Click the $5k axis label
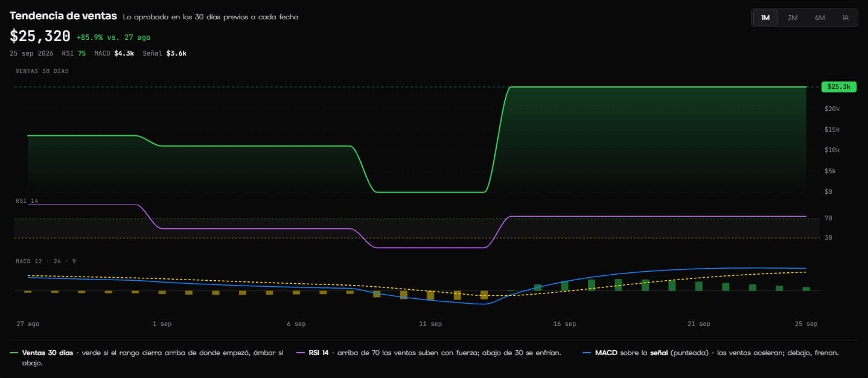Viewport: 868px width, 378px height. click(830, 171)
